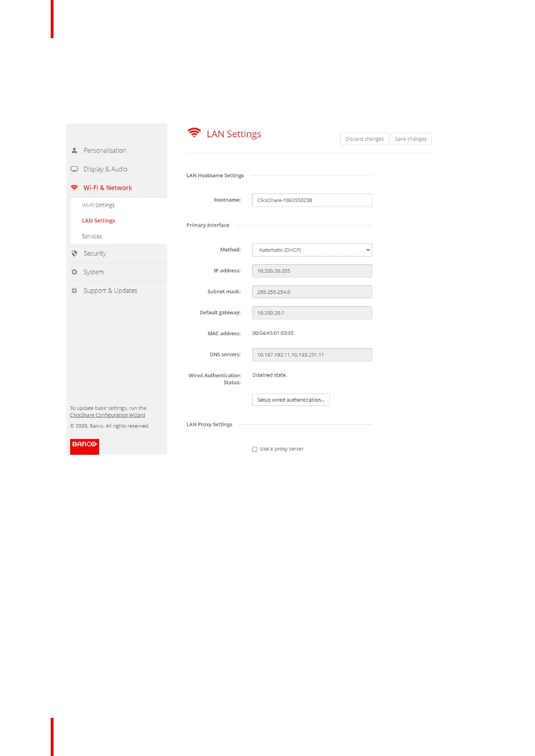Click into the Hostname input field

point(312,200)
